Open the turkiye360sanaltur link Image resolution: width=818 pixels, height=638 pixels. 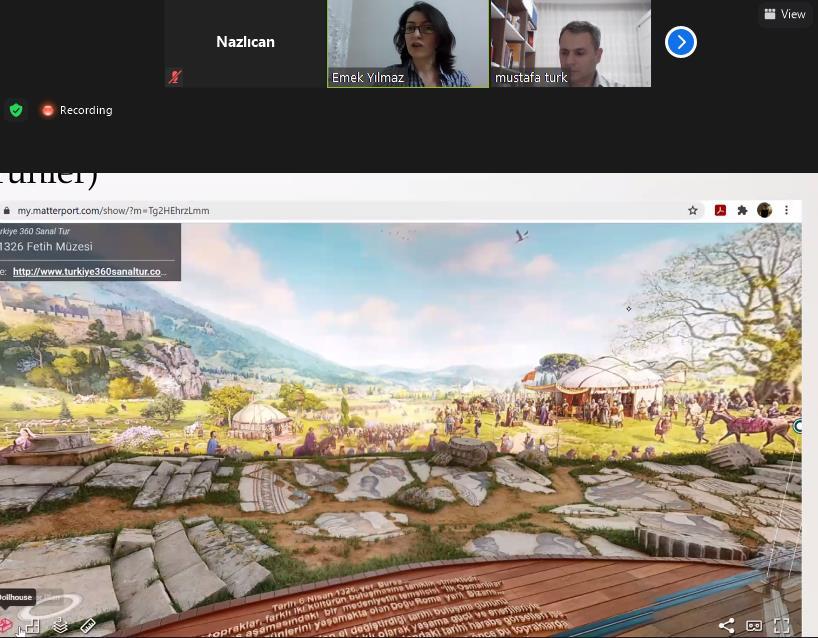click(x=90, y=271)
